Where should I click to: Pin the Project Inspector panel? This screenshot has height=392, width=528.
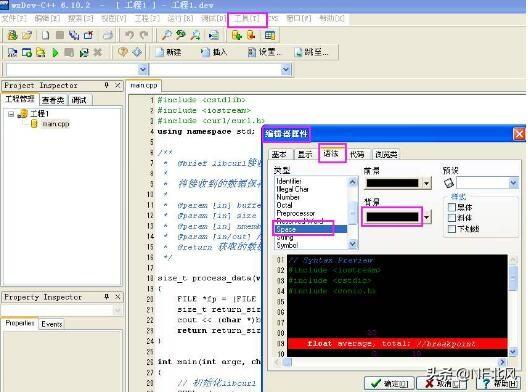(106, 85)
